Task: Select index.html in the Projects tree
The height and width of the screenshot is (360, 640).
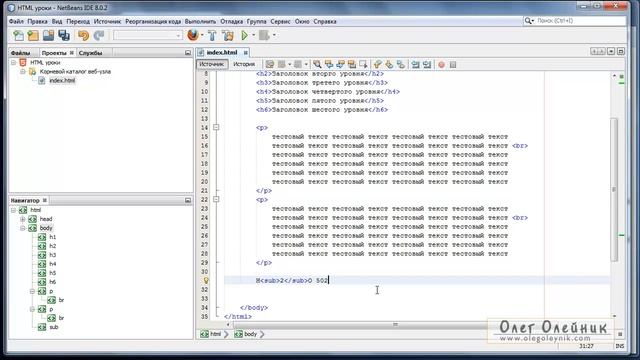Action: click(x=62, y=80)
